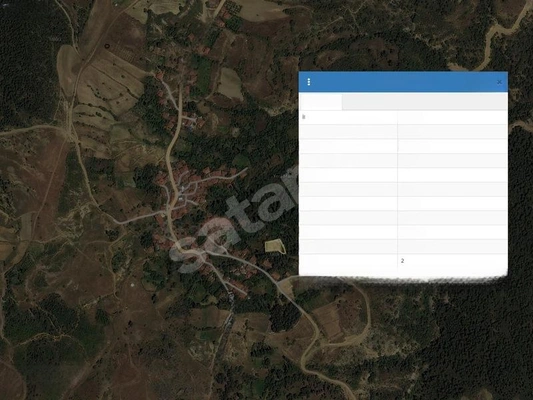Click the first row label cell in table
533x400 pixels.
[348, 117]
